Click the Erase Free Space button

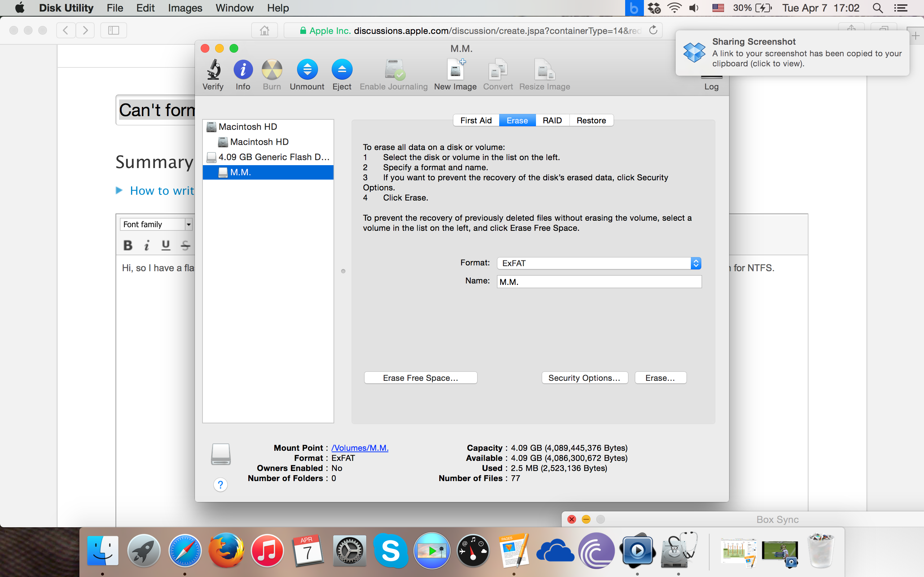(420, 378)
